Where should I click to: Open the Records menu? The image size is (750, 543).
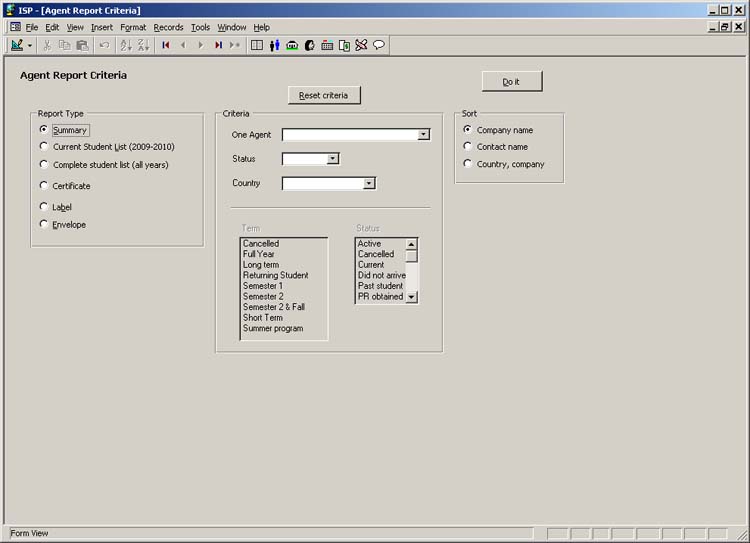pos(168,27)
